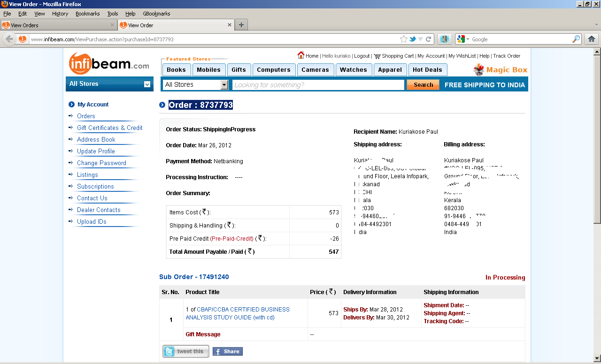
Task: Open the Apparel store tab
Action: (390, 70)
